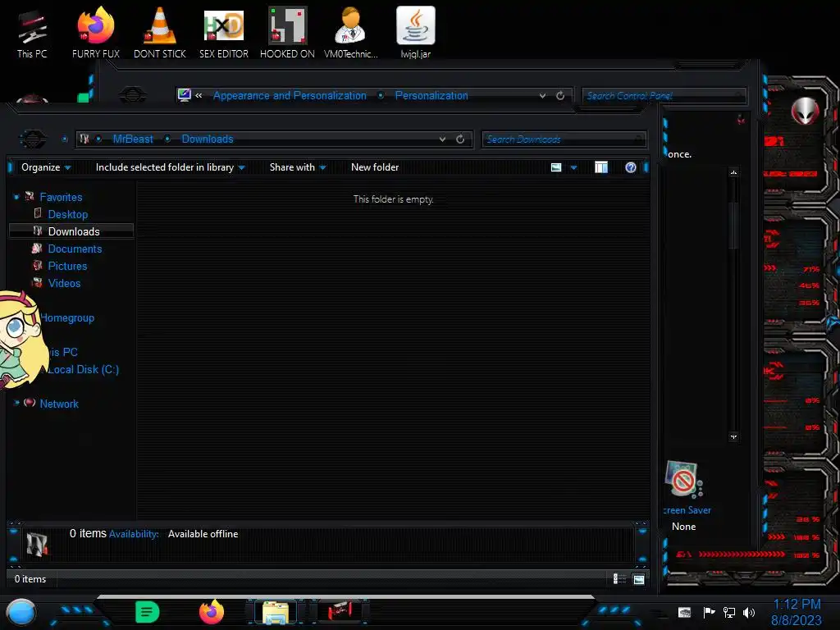The height and width of the screenshot is (630, 840).
Task: Switch to details view in status bar
Action: click(619, 578)
